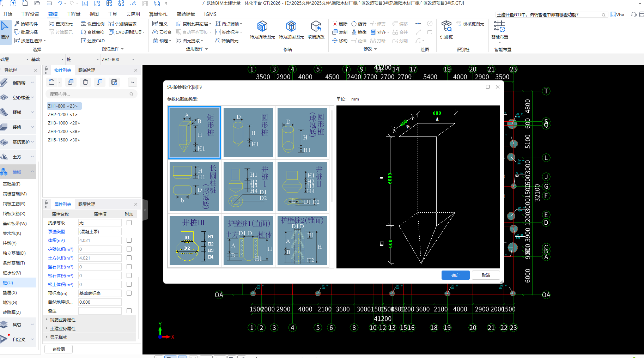This screenshot has width=644, height=358.
Task: Open the 视图 ribbon tab
Action: click(x=94, y=14)
